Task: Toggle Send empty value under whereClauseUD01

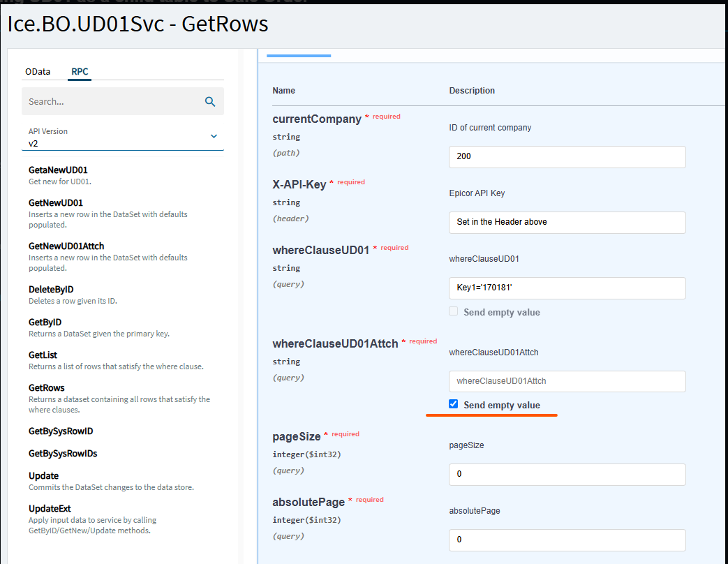Action: [454, 311]
